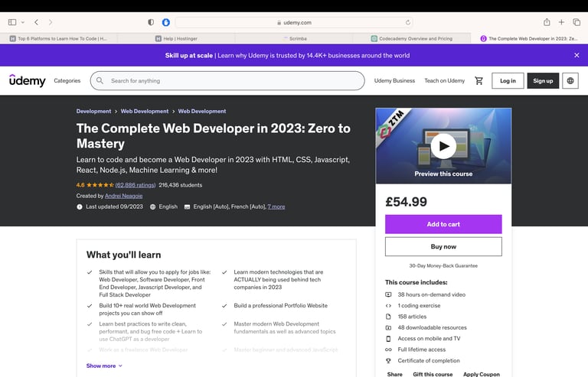
Task: Expand the sidebar options chevron
Action: click(23, 22)
